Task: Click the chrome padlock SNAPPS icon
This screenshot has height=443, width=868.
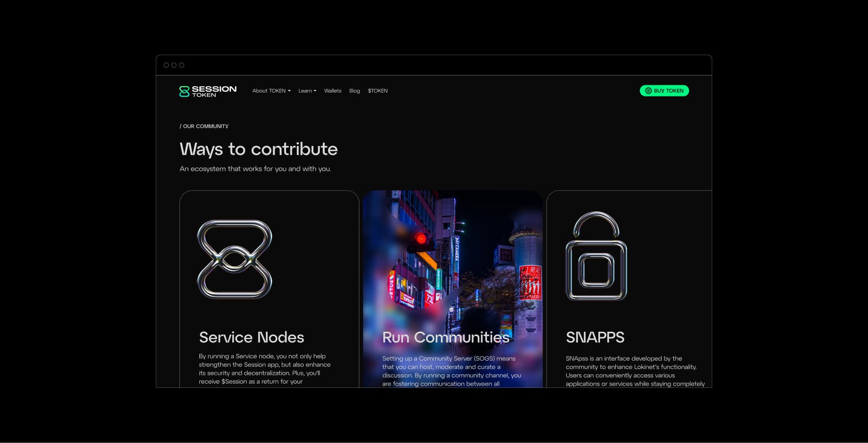Action: (596, 256)
